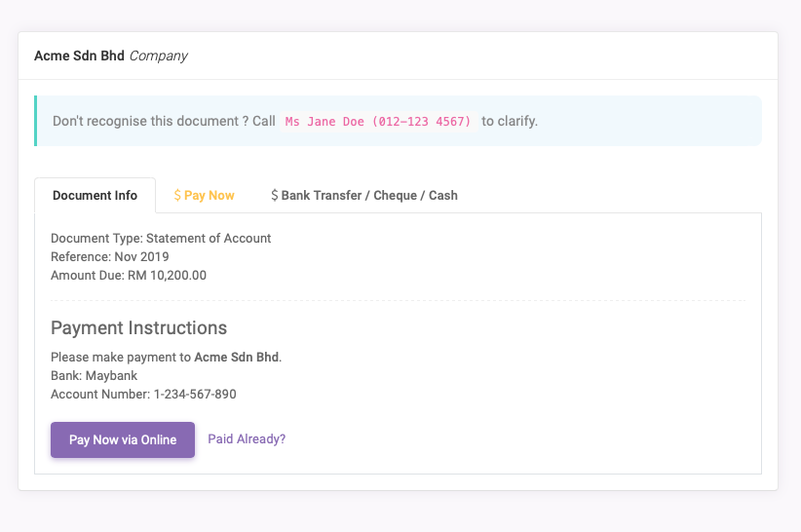This screenshot has height=532, width=801.
Task: Select Document Type: Statement of Account line
Action: (x=161, y=239)
